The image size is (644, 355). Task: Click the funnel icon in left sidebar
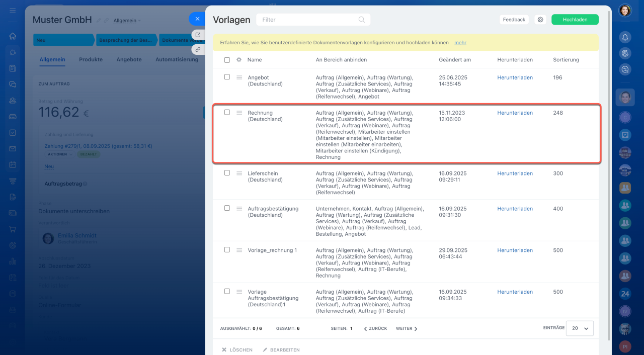[x=13, y=181]
